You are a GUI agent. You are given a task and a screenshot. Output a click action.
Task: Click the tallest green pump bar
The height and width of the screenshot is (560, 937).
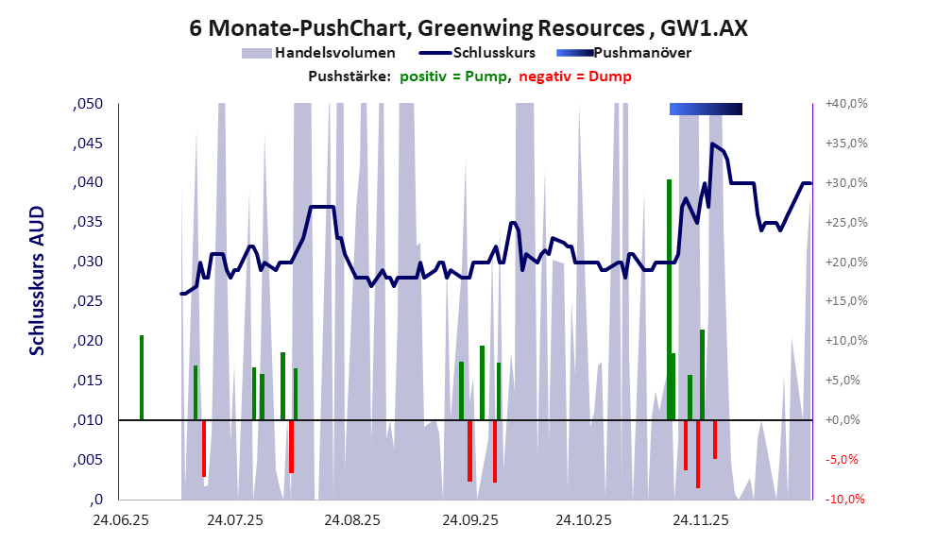[669, 298]
